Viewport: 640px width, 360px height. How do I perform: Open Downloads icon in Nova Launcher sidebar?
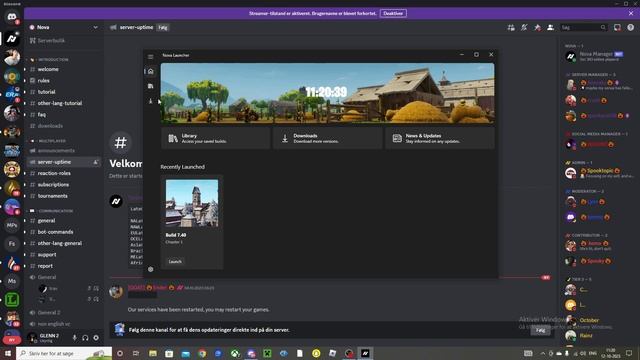[151, 101]
